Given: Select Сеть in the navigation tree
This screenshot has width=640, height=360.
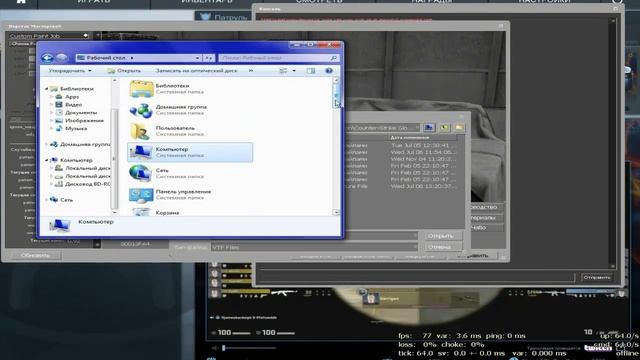Looking at the screenshot, I should 66,200.
